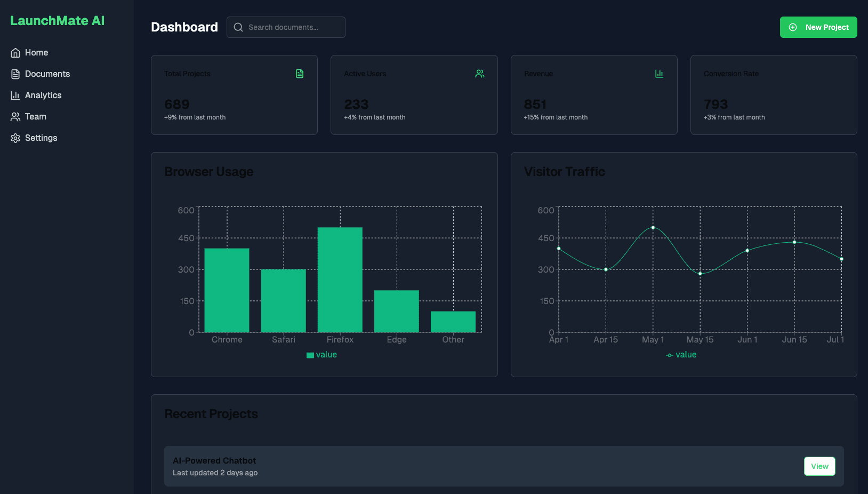Open the Analytics menu item
Image resolution: width=868 pixels, height=494 pixels.
tap(43, 95)
